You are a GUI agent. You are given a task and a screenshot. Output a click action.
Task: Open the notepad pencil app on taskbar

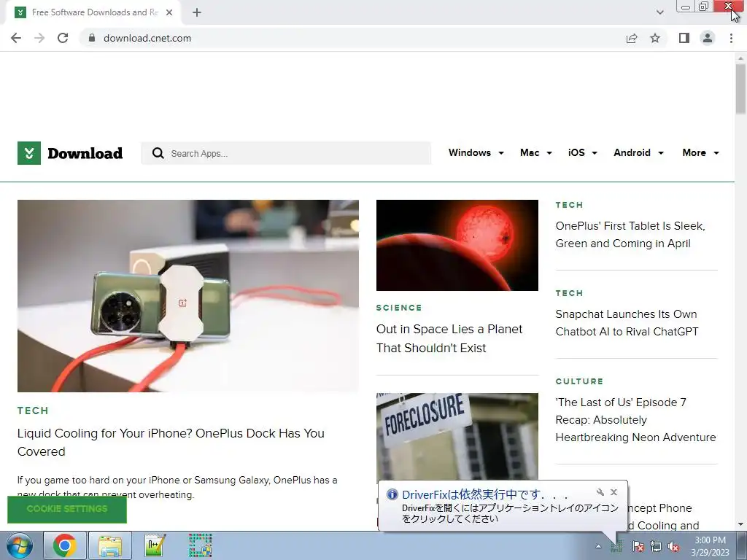(x=155, y=545)
